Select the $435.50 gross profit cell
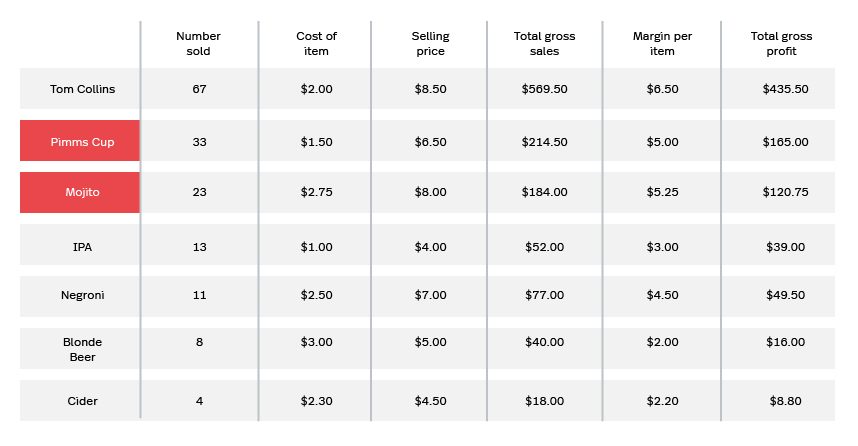The width and height of the screenshot is (858, 446). (x=785, y=89)
